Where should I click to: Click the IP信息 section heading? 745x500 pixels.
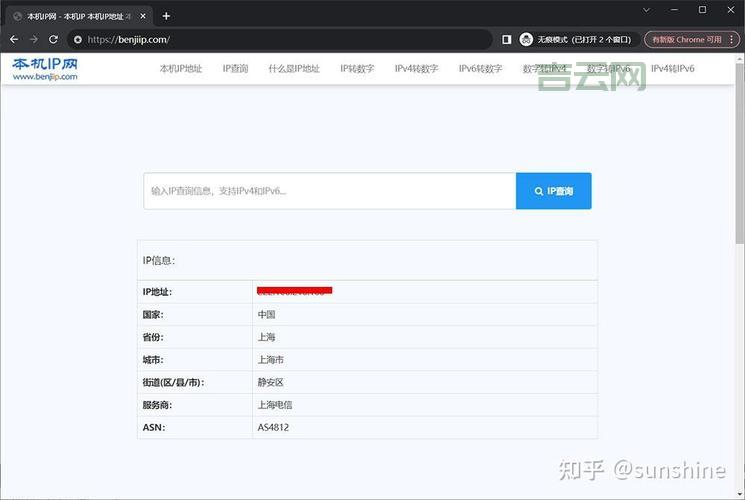[x=159, y=260]
